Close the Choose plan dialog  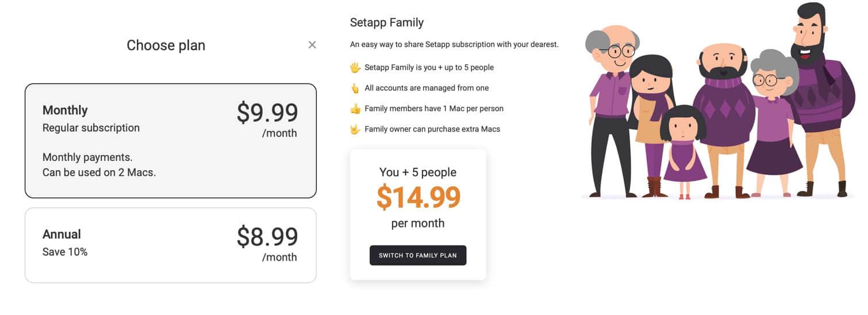[312, 45]
